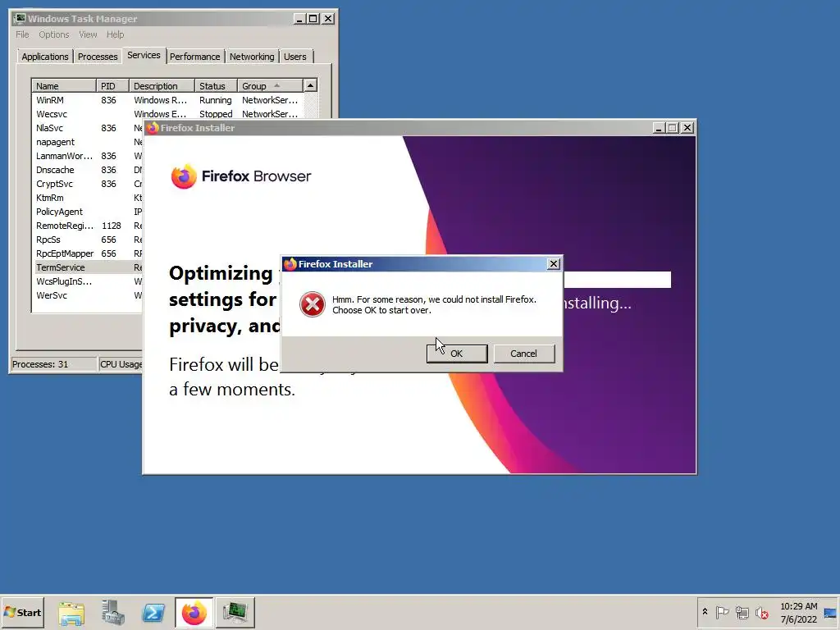Click the installer progress bar
This screenshot has height=630, width=840.
click(x=617, y=280)
